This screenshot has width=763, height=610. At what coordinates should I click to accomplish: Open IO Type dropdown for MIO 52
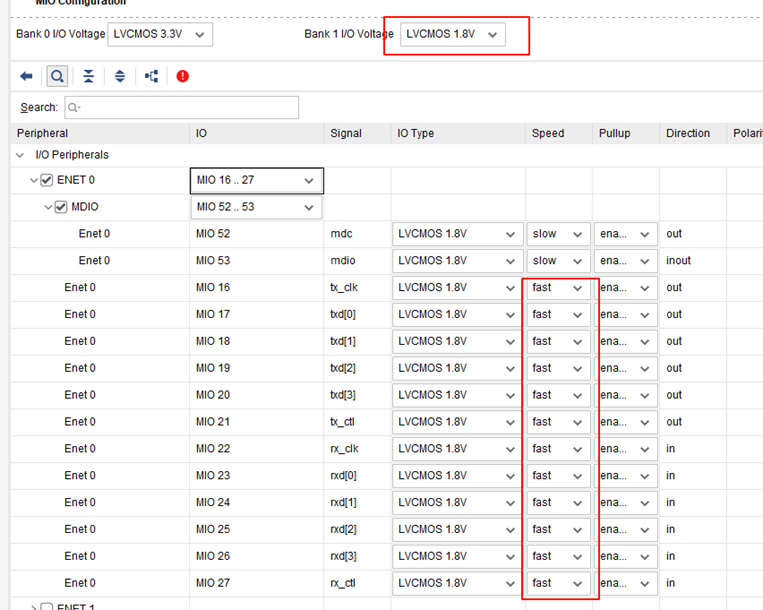457,234
